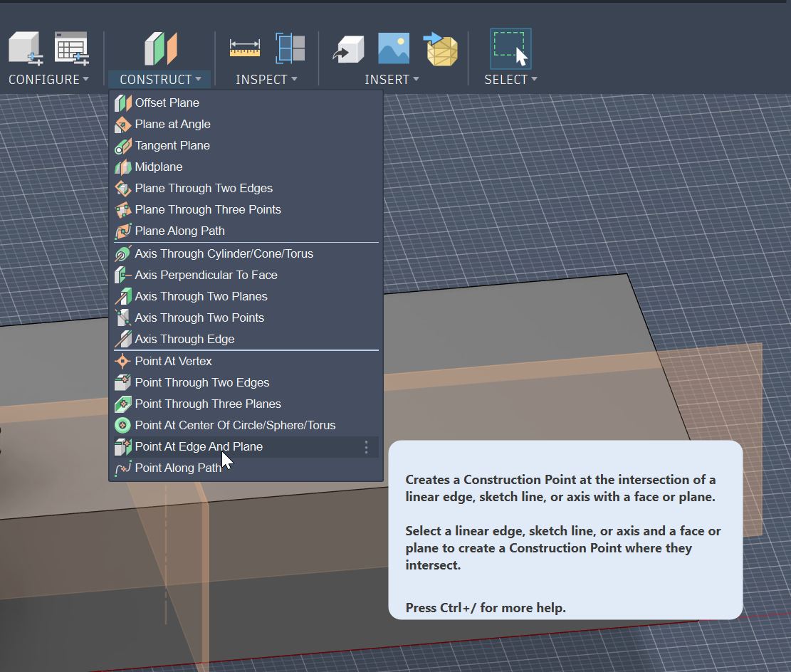This screenshot has width=791, height=672.
Task: Select Axis Through Two Points
Action: point(246,317)
